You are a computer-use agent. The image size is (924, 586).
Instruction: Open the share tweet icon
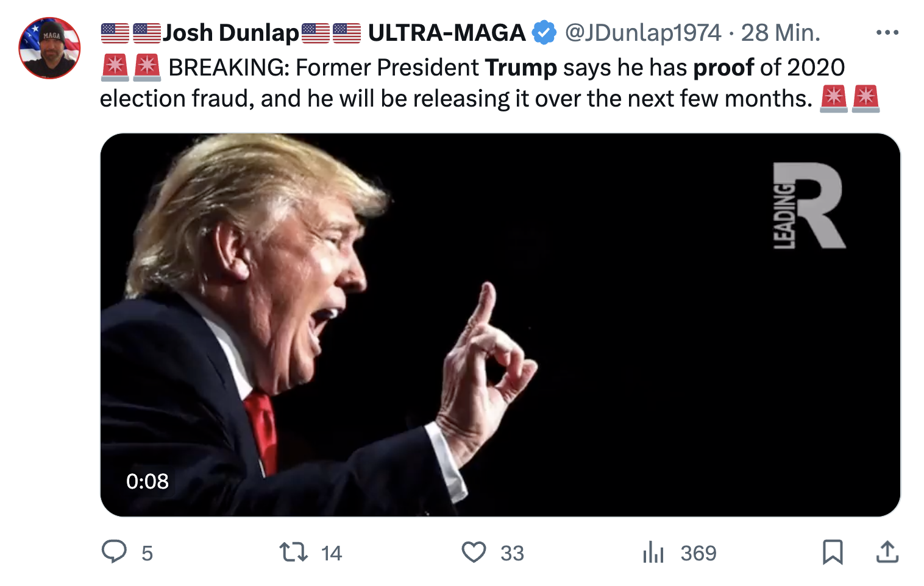click(887, 552)
